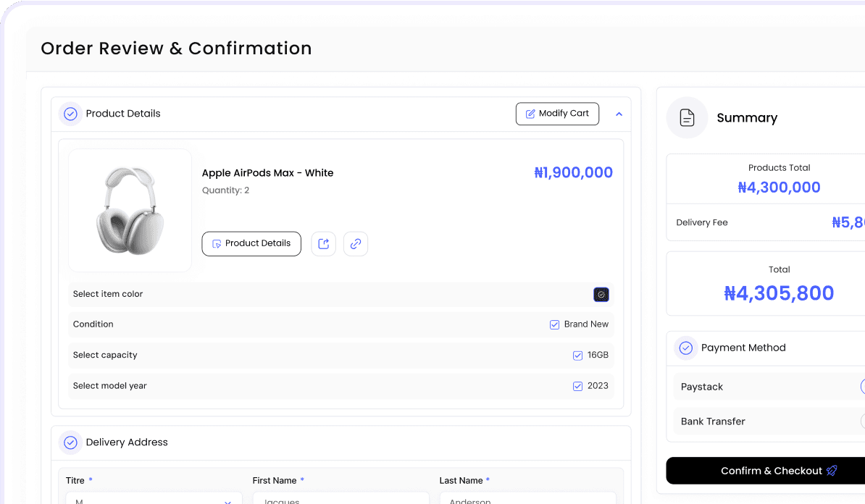Click the share icon beside Product Details
The height and width of the screenshot is (504, 865).
pos(324,244)
